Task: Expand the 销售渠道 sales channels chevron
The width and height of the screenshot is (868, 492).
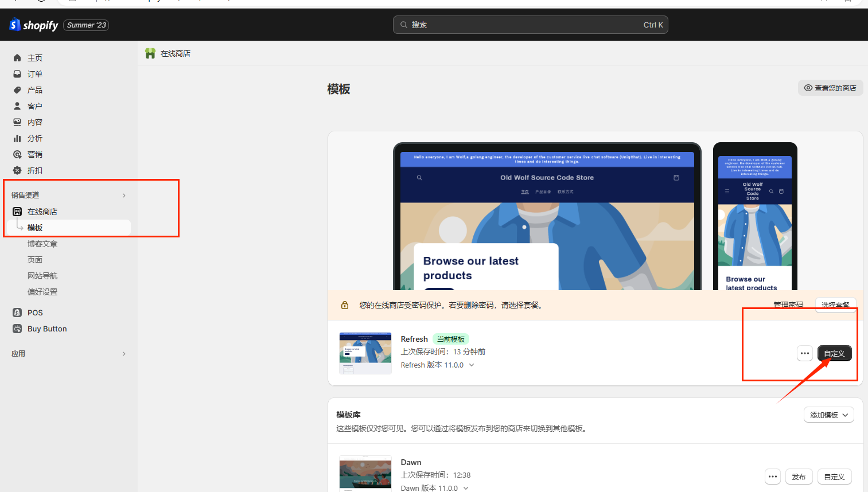Action: [x=124, y=196]
